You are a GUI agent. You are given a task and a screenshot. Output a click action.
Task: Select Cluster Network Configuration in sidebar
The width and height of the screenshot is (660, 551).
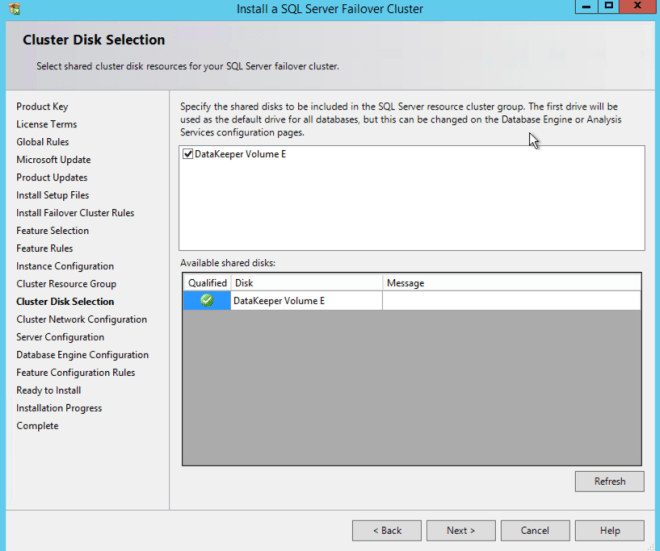(x=81, y=319)
